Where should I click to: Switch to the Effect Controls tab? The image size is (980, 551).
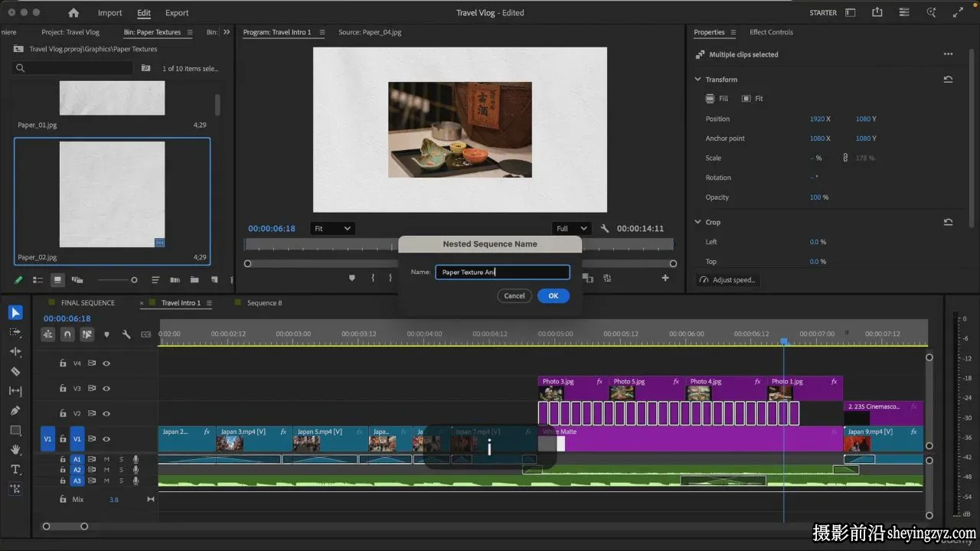tap(771, 32)
